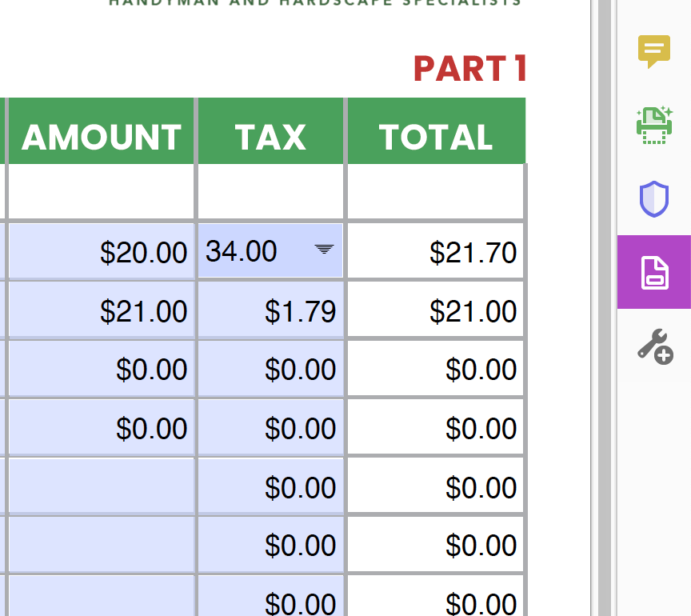This screenshot has height=616, width=691.
Task: Click the TOTAL column header
Action: (436, 138)
